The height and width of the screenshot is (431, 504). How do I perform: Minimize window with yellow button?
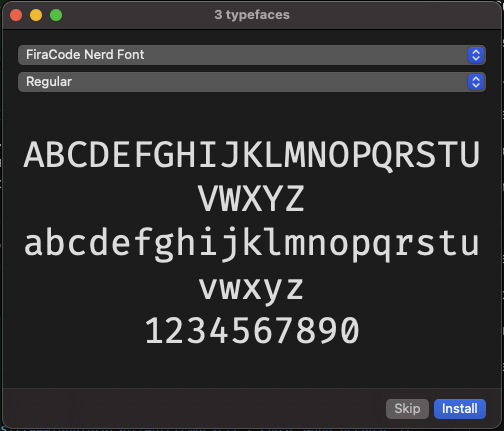[x=36, y=15]
